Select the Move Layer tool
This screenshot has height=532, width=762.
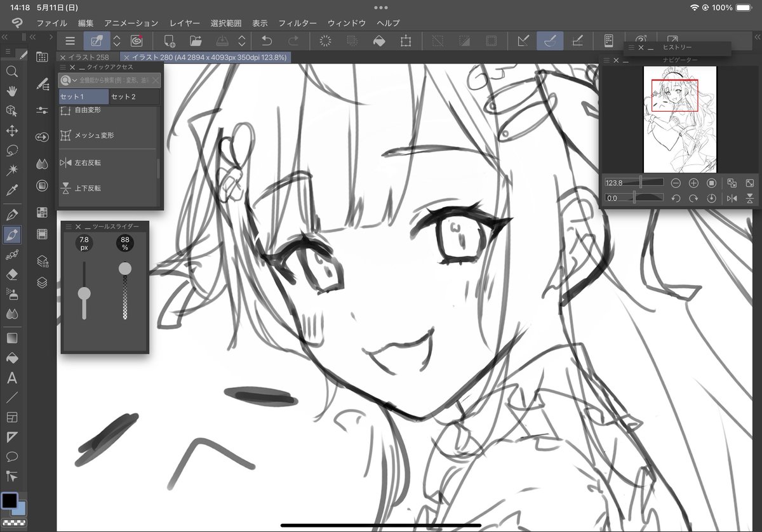[x=11, y=131]
